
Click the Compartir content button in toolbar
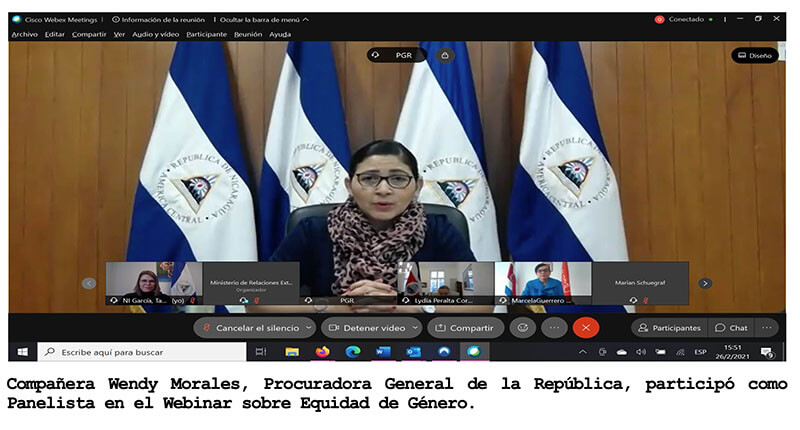(x=465, y=328)
